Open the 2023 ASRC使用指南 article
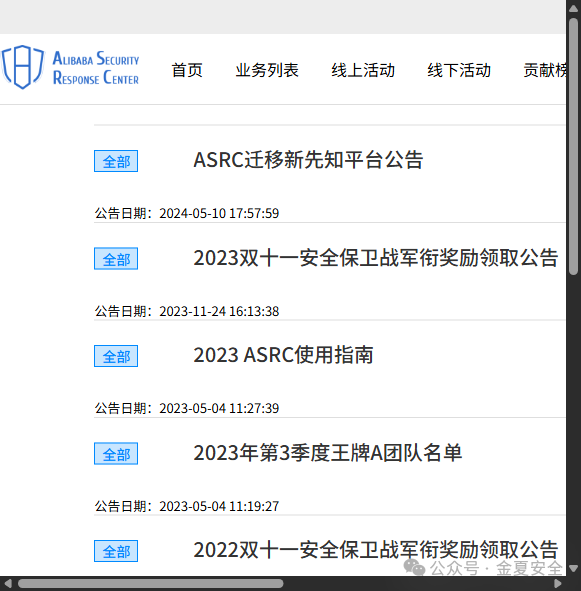The width and height of the screenshot is (581, 591). (283, 355)
